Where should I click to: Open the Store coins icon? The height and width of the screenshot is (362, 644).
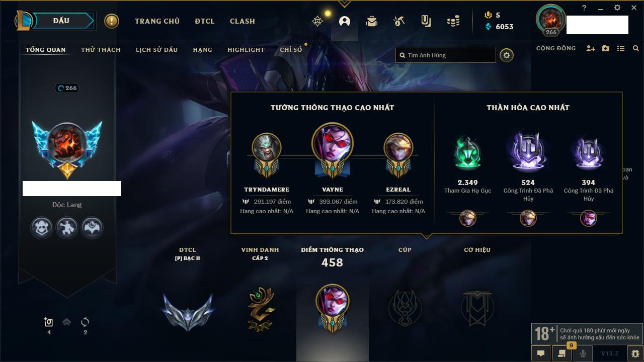453,21
